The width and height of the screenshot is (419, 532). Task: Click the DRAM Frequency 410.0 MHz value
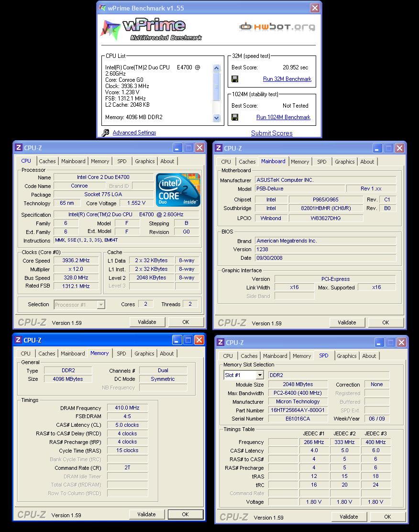[127, 408]
